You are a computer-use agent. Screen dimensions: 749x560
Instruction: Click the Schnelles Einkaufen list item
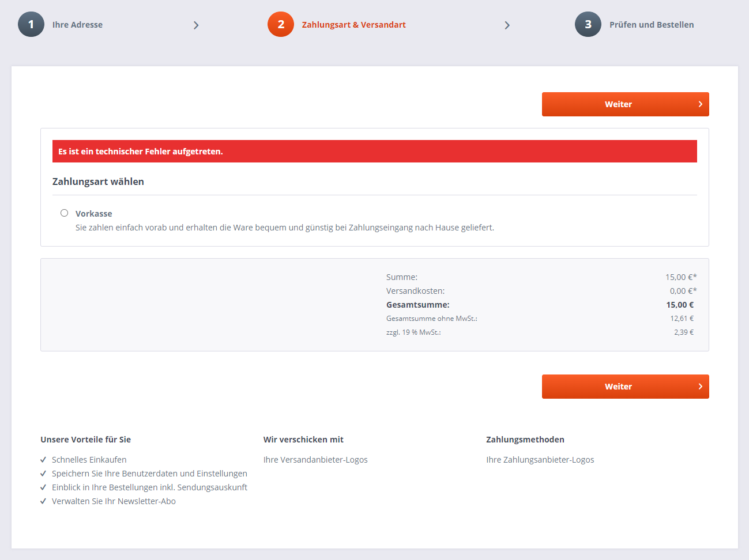click(x=89, y=460)
